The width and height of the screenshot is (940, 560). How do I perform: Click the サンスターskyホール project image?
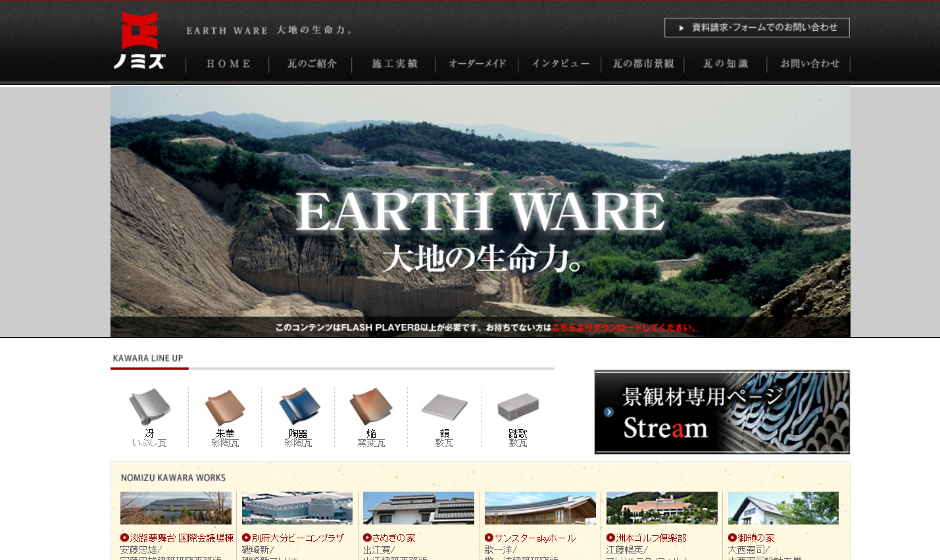click(x=540, y=507)
